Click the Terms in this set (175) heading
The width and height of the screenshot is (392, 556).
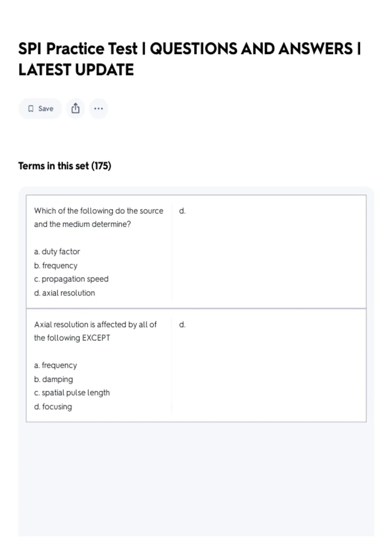coord(65,166)
